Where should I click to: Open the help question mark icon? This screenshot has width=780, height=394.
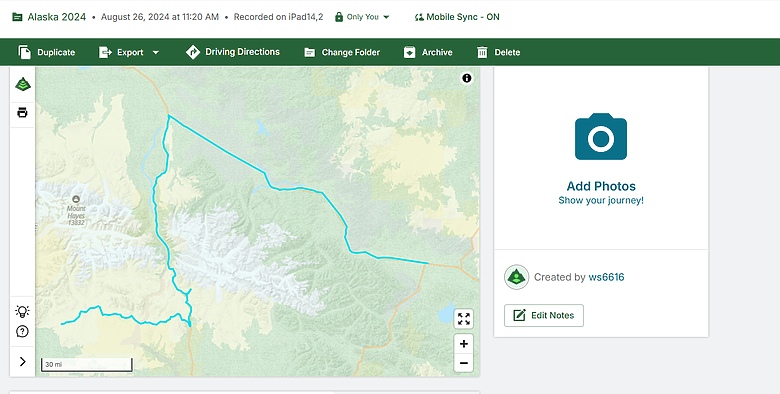(22, 331)
